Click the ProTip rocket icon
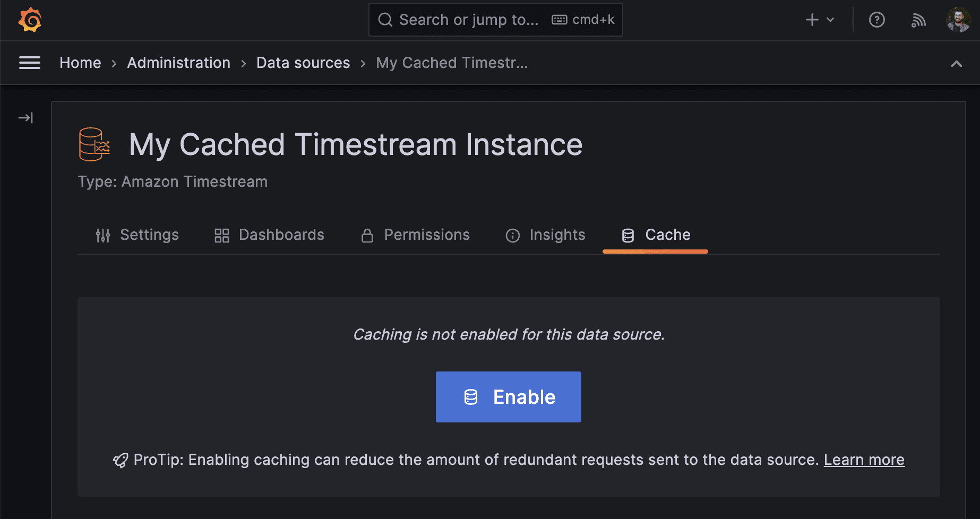The image size is (980, 519). click(120, 460)
